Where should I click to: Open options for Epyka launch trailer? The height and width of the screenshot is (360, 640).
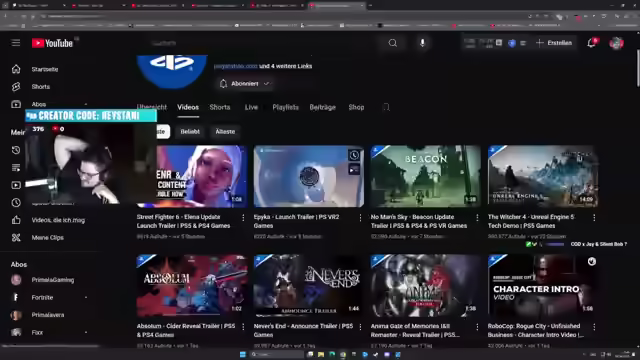[360, 218]
